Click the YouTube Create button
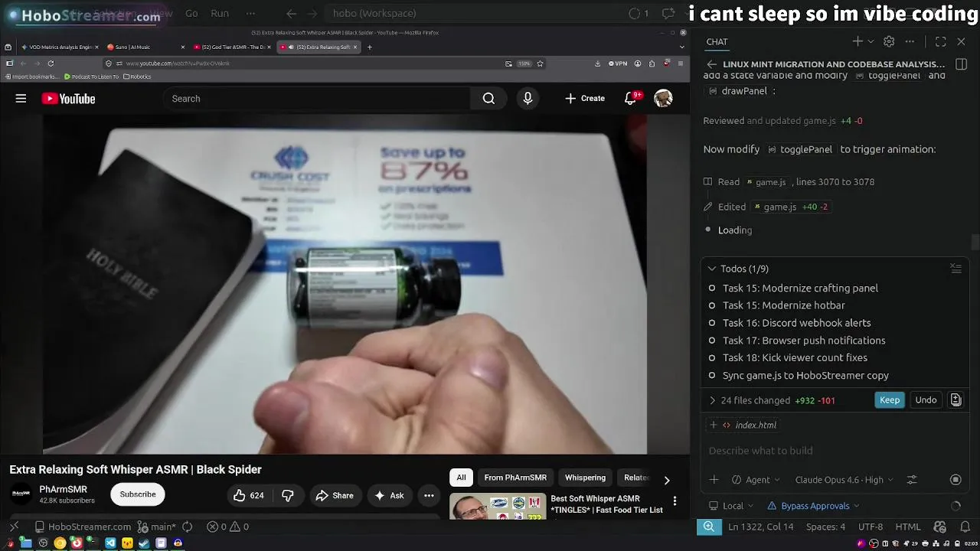 click(x=585, y=99)
